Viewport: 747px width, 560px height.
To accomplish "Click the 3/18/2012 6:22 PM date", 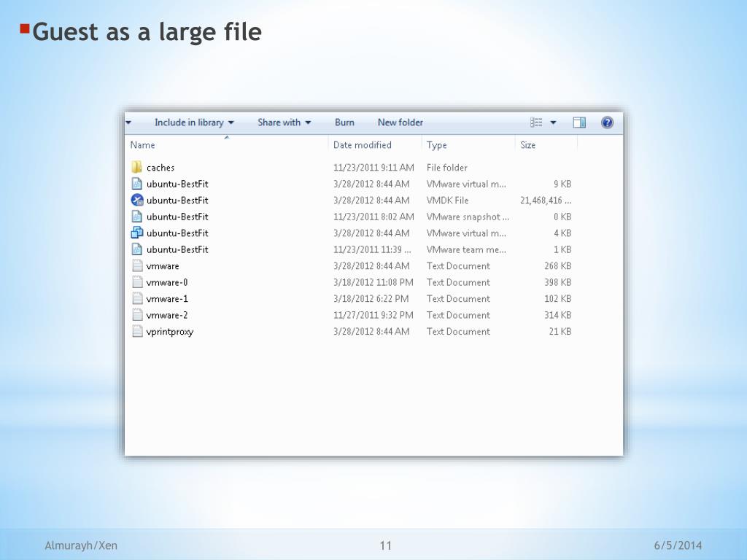I will pyautogui.click(x=371, y=298).
